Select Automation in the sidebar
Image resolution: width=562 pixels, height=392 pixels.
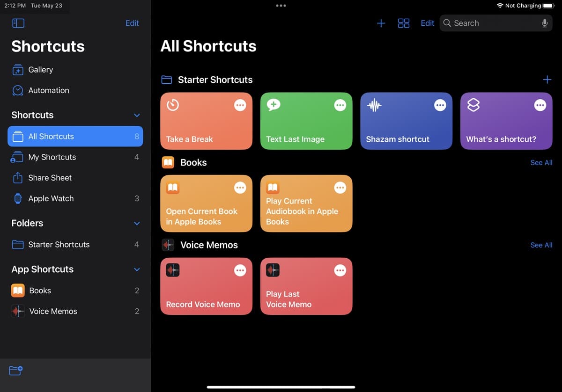pos(48,91)
